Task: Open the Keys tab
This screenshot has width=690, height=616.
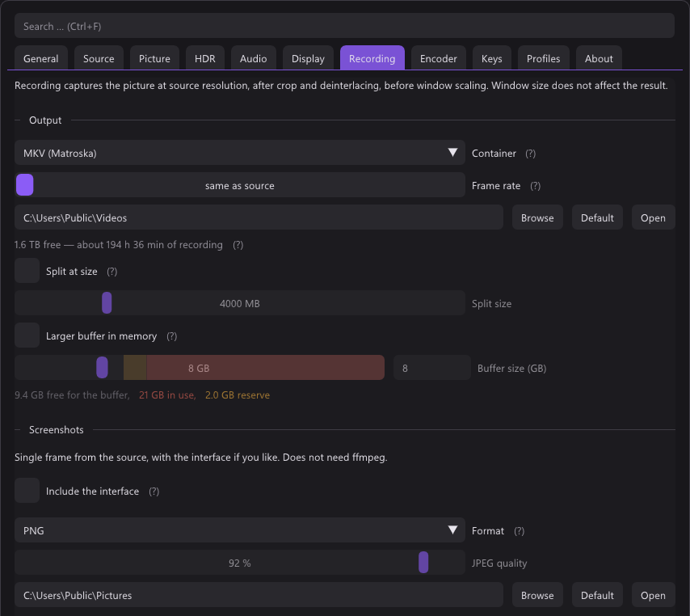Action: point(491,58)
